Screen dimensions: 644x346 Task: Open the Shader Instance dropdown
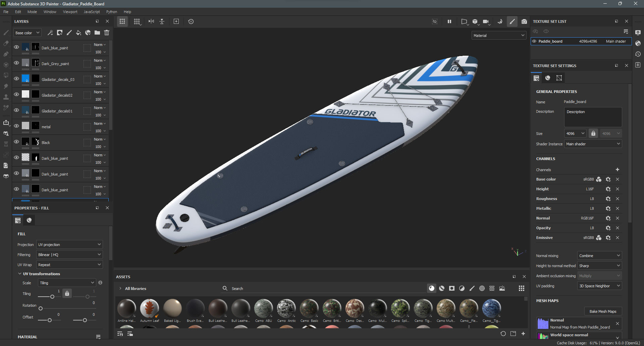[x=593, y=144]
